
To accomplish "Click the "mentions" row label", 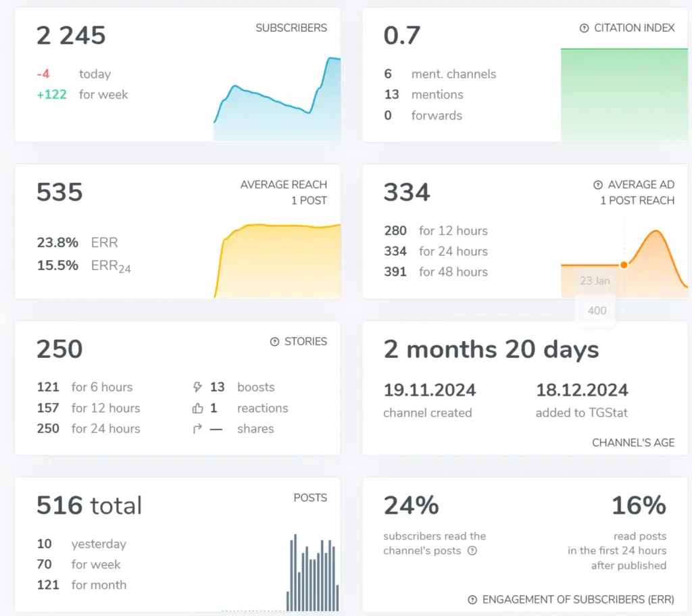I will (437, 95).
